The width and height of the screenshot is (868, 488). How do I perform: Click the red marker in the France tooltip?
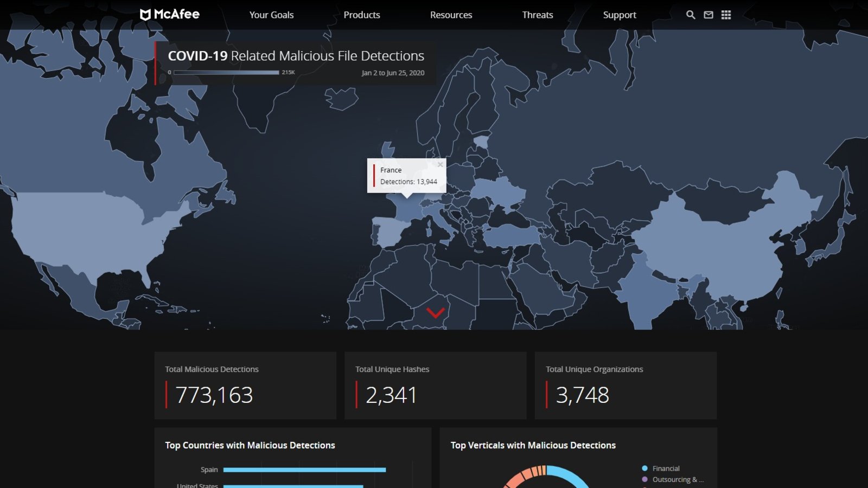click(x=375, y=175)
